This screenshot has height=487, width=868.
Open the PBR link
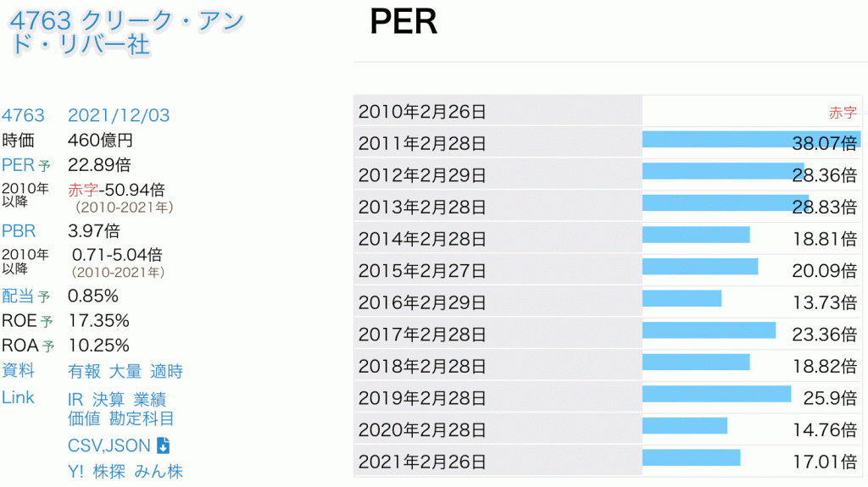(x=19, y=230)
